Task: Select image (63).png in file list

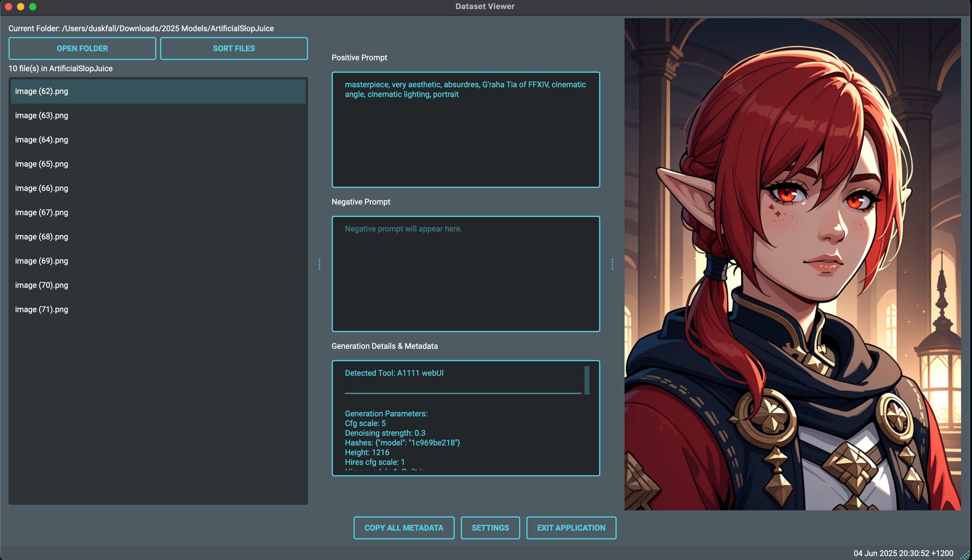Action: click(x=42, y=115)
